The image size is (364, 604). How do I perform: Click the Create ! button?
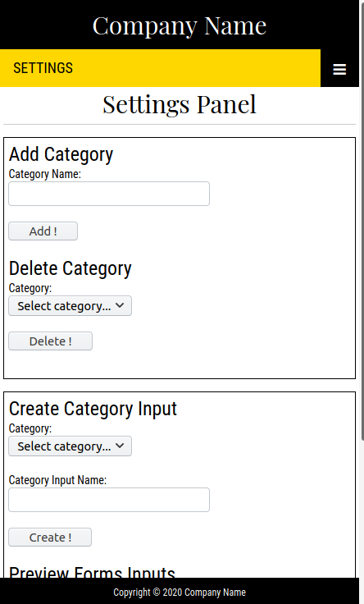50,537
